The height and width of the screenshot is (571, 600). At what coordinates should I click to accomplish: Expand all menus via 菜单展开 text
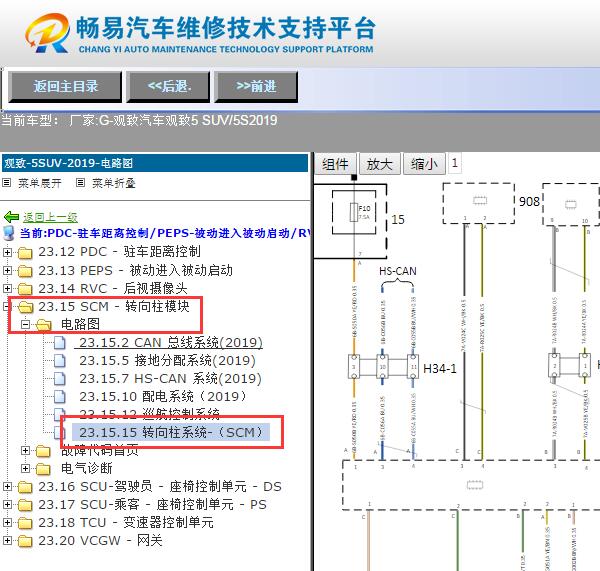tap(40, 183)
